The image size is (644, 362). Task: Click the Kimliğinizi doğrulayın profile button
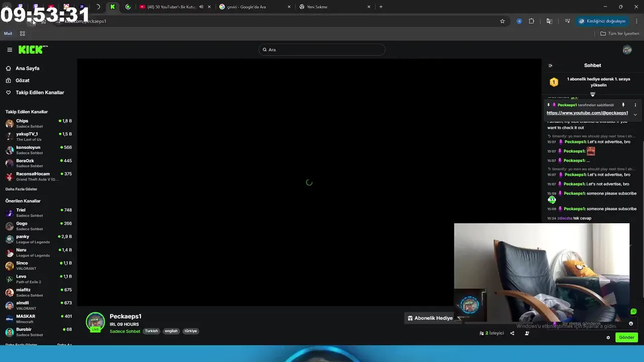click(602, 21)
